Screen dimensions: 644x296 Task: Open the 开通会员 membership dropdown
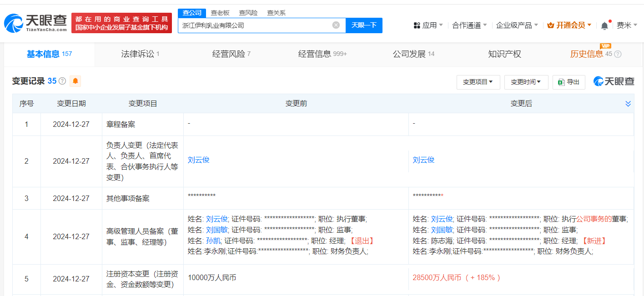coord(569,25)
